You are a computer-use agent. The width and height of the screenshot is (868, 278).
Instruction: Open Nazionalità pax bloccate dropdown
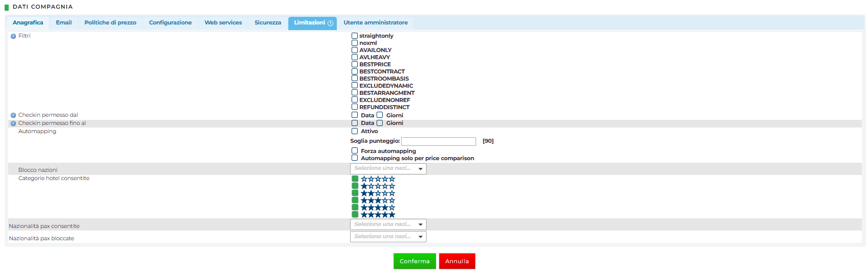(x=388, y=237)
